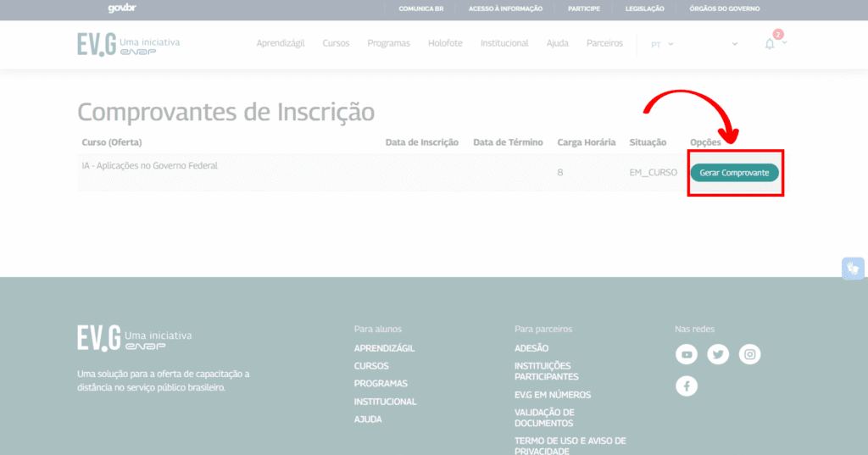
Task: Open the Parceiros menu
Action: click(x=604, y=43)
